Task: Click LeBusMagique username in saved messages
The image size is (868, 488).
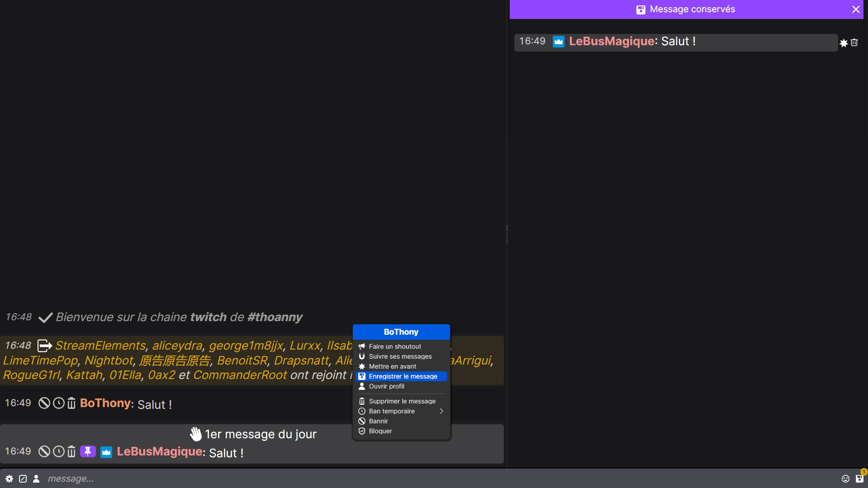Action: 612,41
